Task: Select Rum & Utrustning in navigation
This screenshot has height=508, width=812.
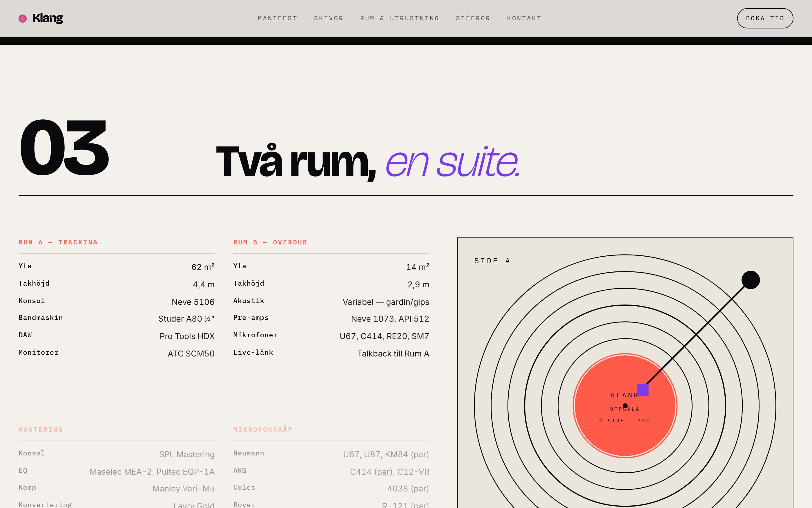Action: (x=400, y=18)
